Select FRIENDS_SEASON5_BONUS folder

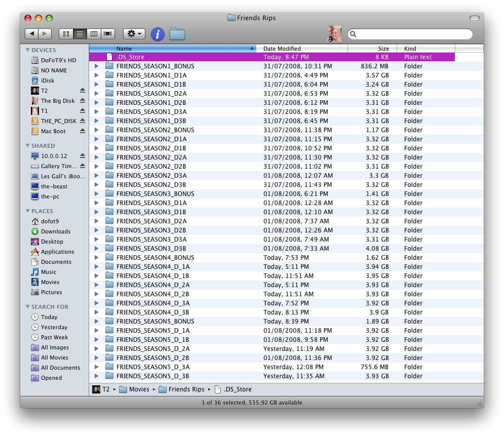pos(286,321)
